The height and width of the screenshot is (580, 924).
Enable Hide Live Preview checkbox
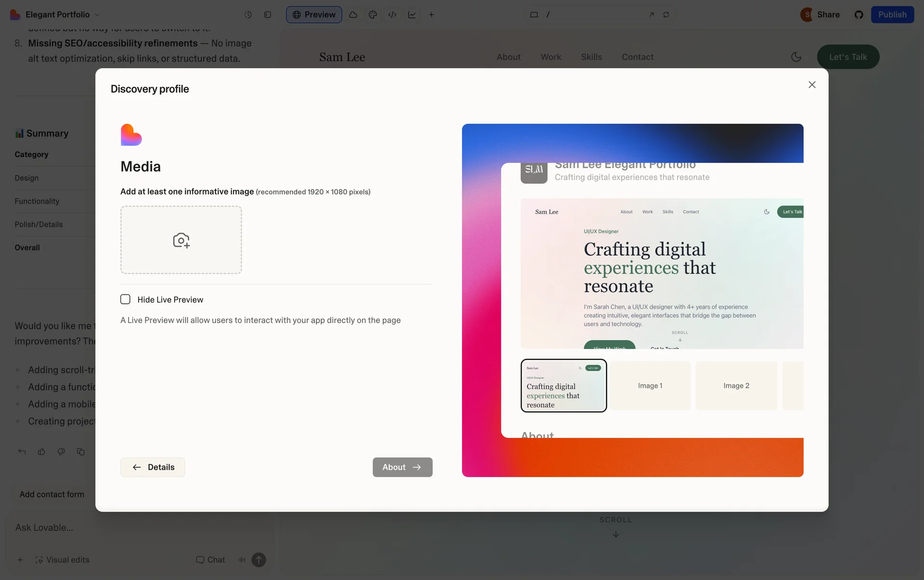click(126, 299)
